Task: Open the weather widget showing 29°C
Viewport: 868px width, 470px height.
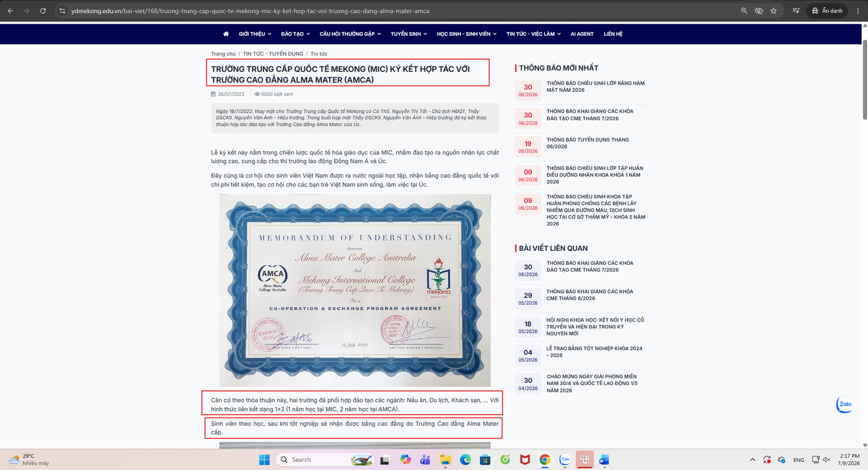Action: click(29, 460)
